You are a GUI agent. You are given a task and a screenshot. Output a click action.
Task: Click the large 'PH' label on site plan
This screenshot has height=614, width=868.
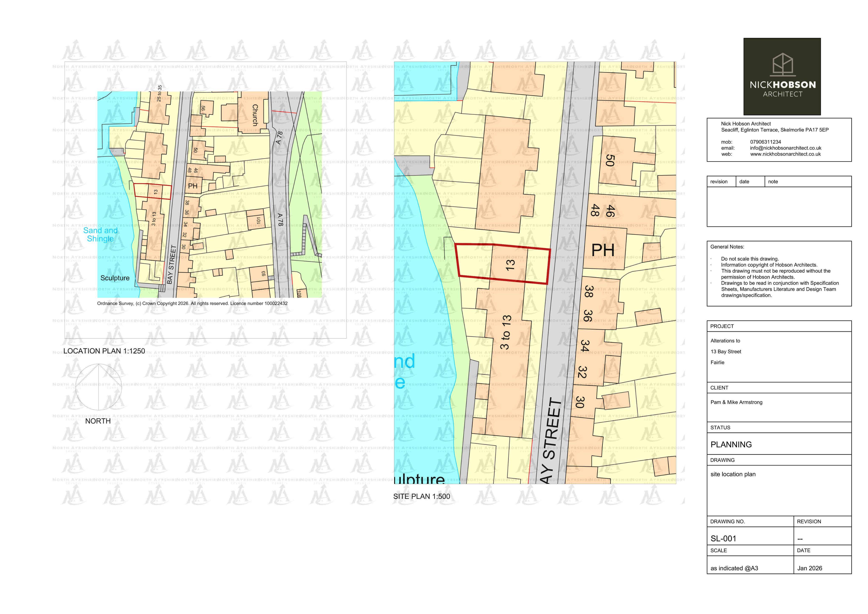pos(603,250)
